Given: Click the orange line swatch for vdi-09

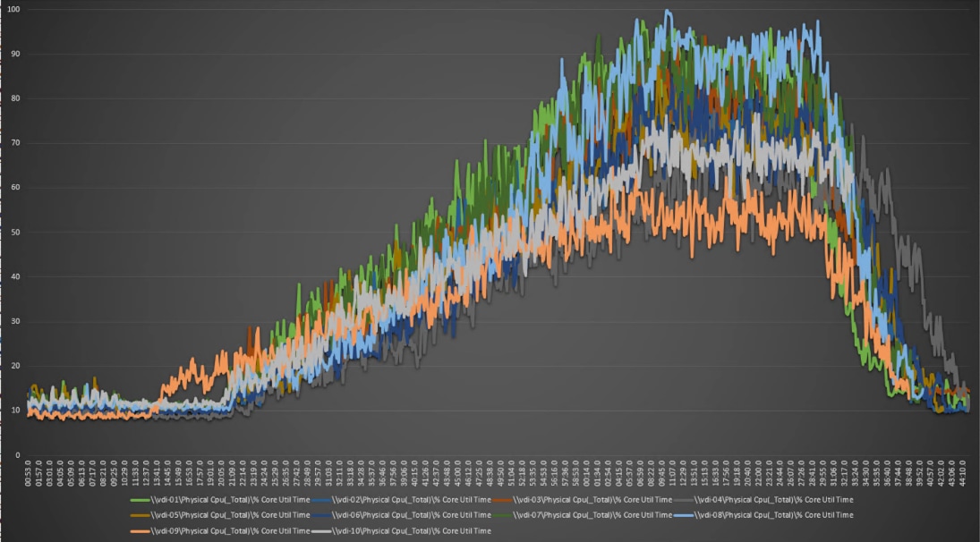Looking at the screenshot, I should (140, 530).
